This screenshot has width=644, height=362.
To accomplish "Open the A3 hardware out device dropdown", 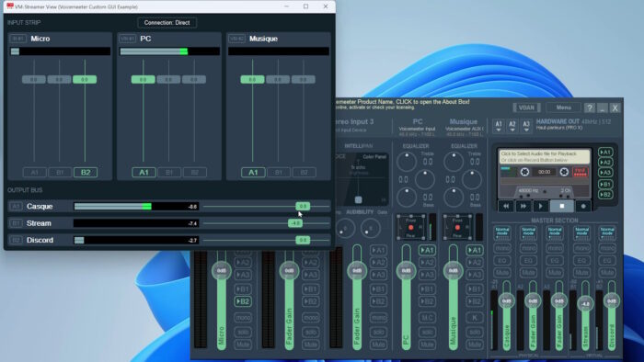I will (x=526, y=126).
